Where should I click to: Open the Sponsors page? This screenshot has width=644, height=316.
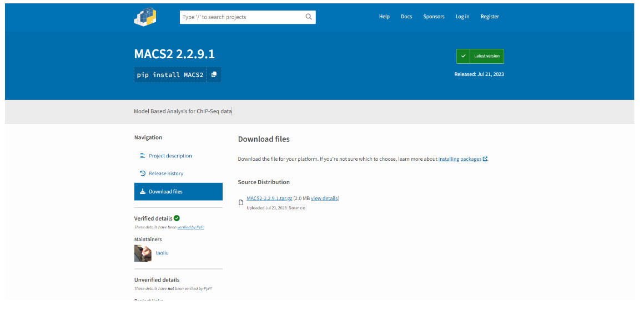pos(434,17)
